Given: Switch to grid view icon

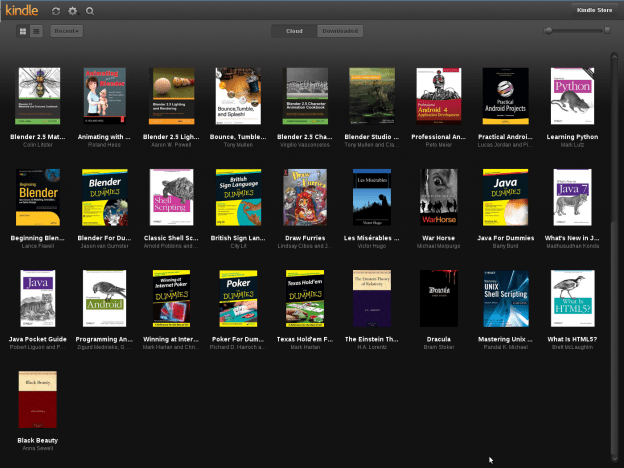Looking at the screenshot, I should point(23,31).
